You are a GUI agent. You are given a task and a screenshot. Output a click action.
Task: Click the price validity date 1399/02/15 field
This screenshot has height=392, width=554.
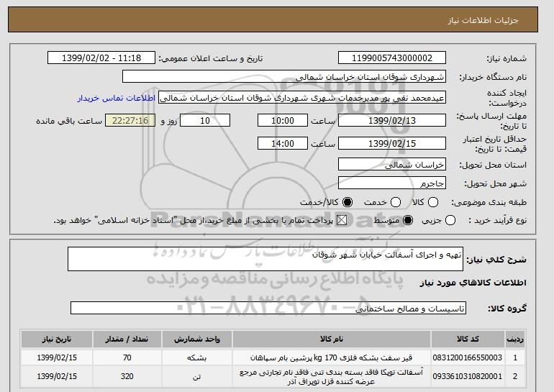[x=392, y=143]
